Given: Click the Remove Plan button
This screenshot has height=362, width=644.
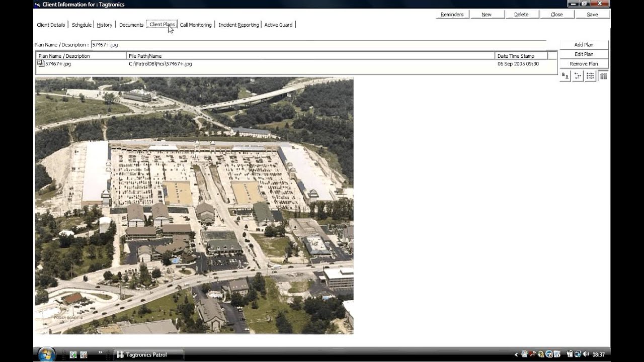Looking at the screenshot, I should click(x=584, y=64).
